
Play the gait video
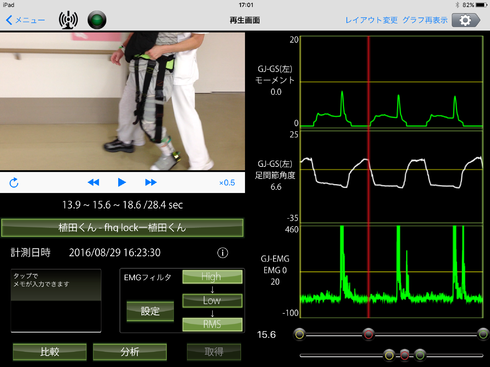[122, 182]
